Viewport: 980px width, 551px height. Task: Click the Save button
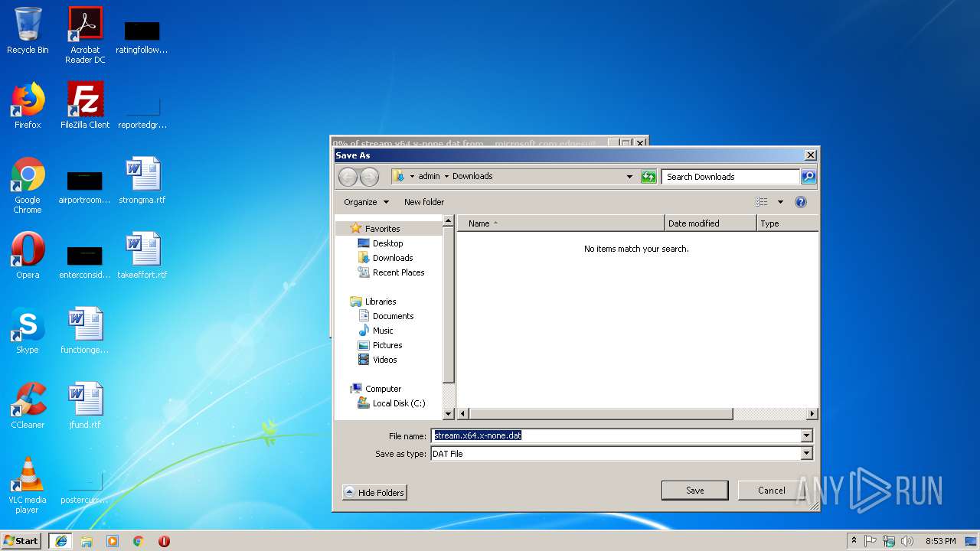pos(695,491)
